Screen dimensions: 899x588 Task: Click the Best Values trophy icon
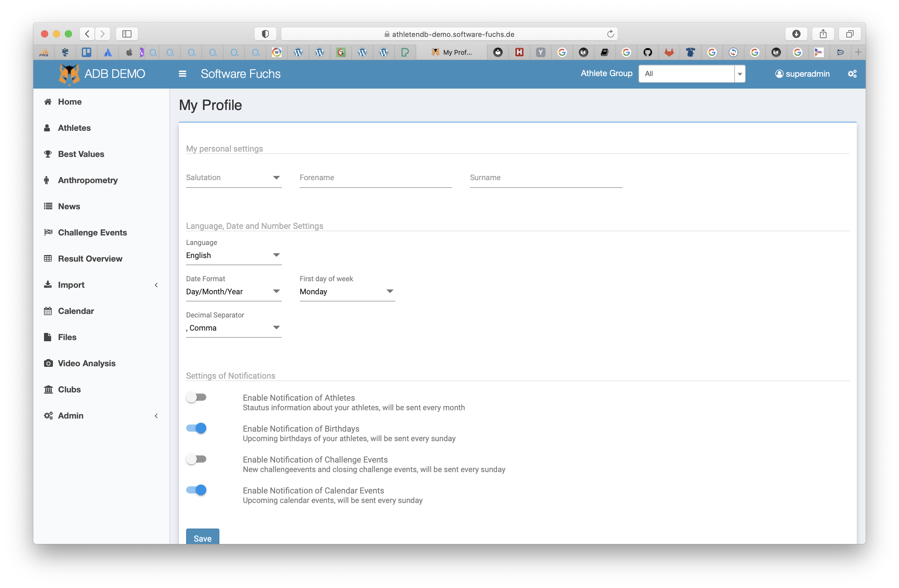(x=48, y=154)
